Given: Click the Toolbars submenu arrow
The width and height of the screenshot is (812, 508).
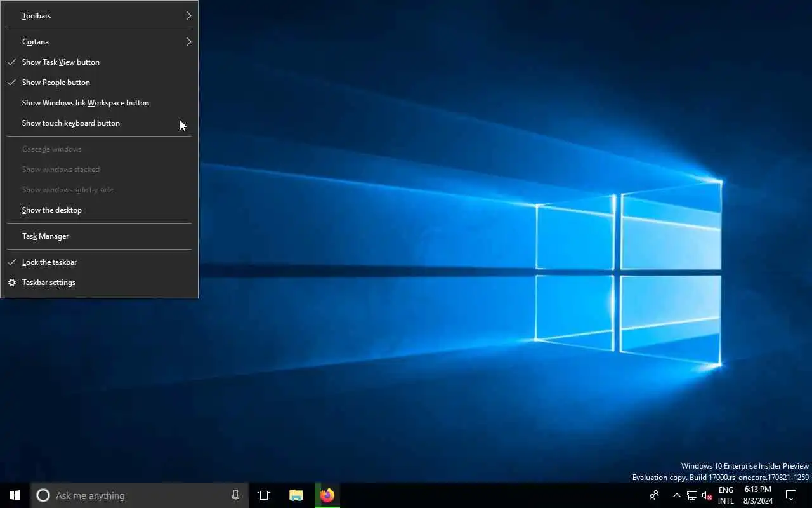Looking at the screenshot, I should [188, 16].
